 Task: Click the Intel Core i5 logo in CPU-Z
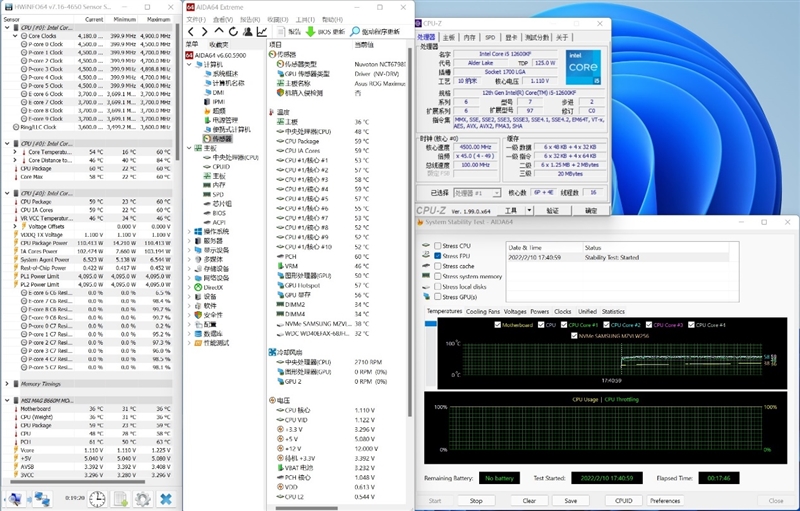(583, 67)
